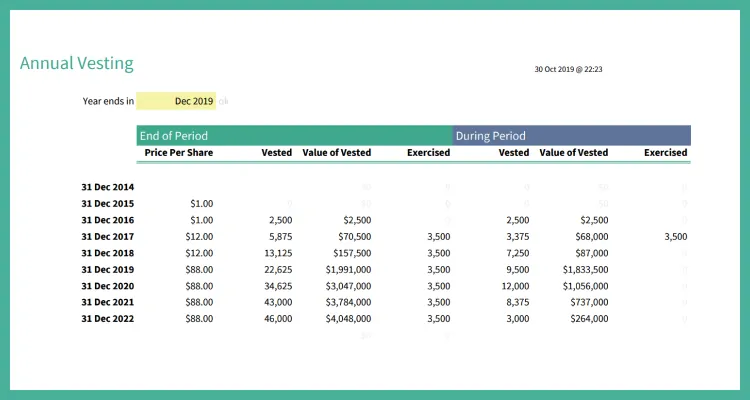Select the '34,625' vested cell

pyautogui.click(x=278, y=286)
